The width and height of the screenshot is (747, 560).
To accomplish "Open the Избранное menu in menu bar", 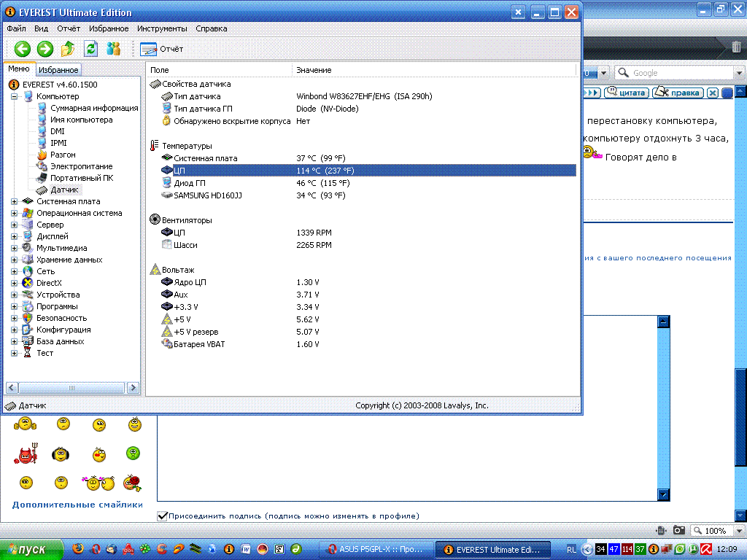I will 109,28.
